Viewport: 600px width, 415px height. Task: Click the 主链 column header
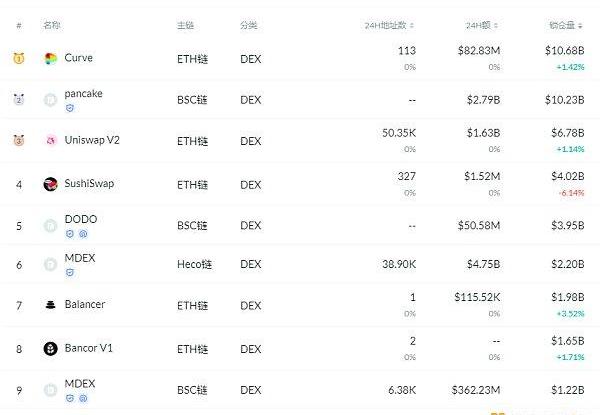(x=186, y=25)
